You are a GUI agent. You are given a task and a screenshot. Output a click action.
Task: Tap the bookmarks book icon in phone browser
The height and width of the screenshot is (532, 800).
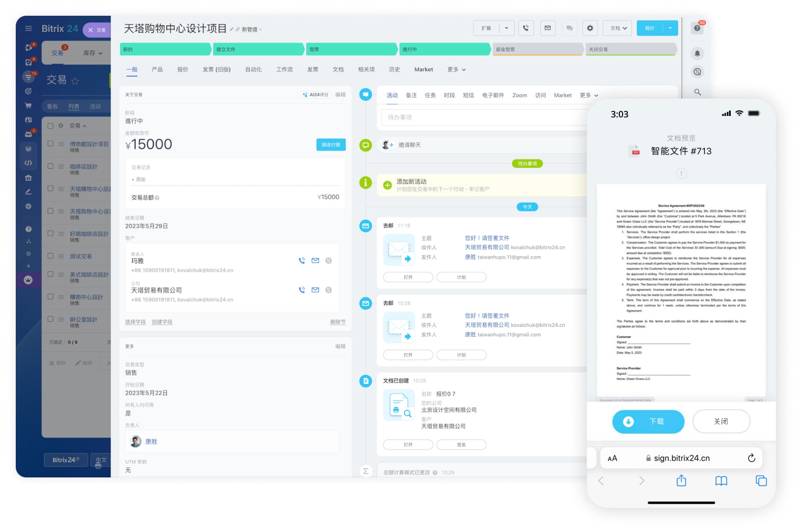(721, 481)
